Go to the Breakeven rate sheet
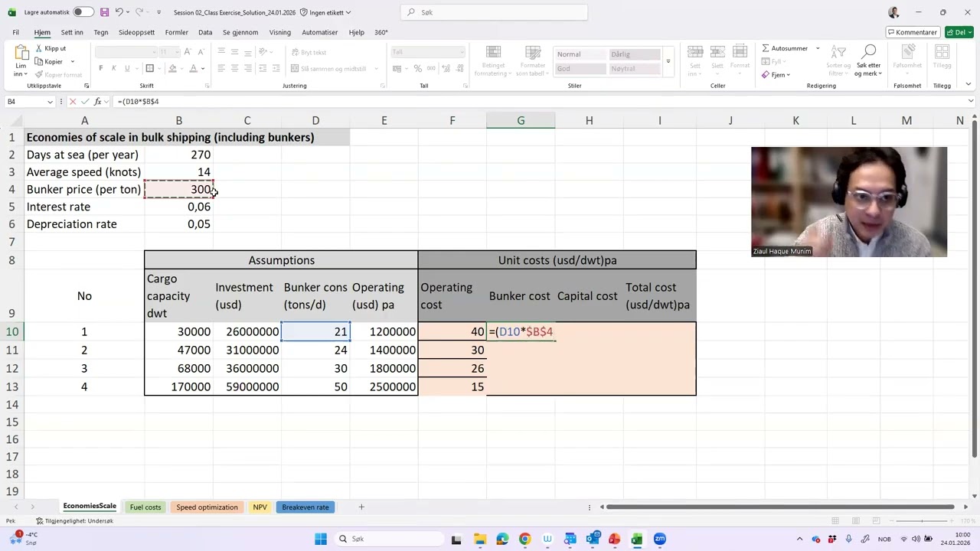This screenshot has width=980, height=551. [x=305, y=507]
